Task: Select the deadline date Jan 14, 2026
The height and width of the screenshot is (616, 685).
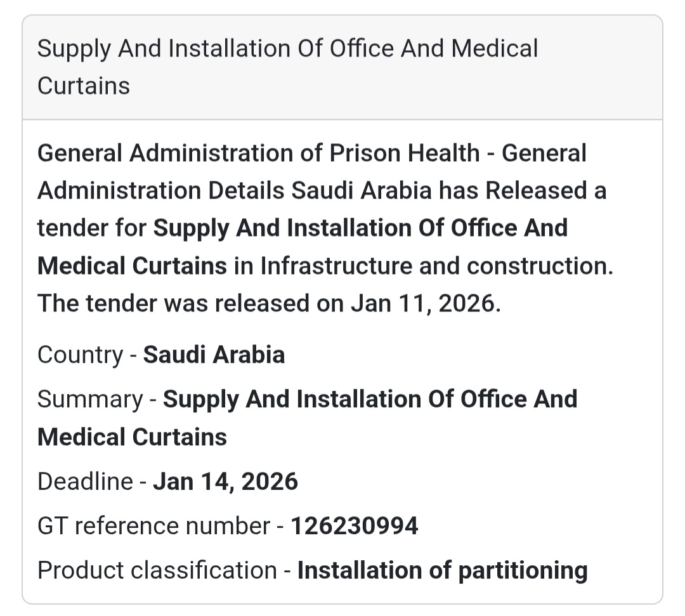Action: tap(225, 482)
